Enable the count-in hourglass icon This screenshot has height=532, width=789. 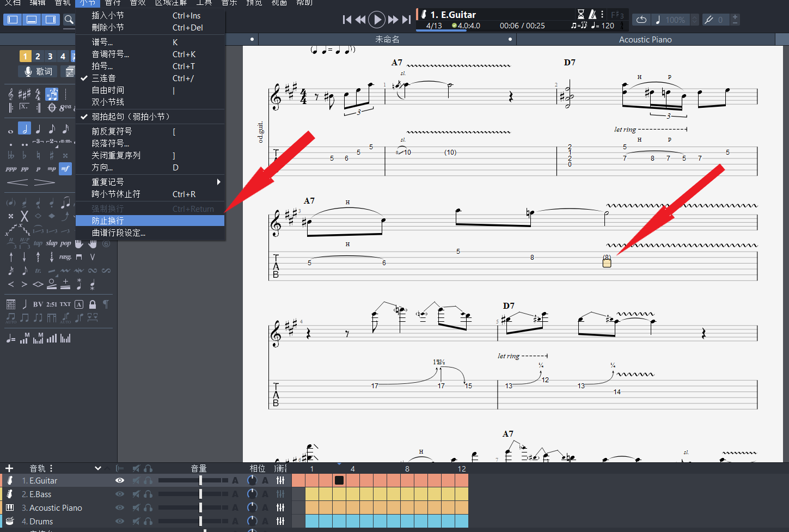580,15
